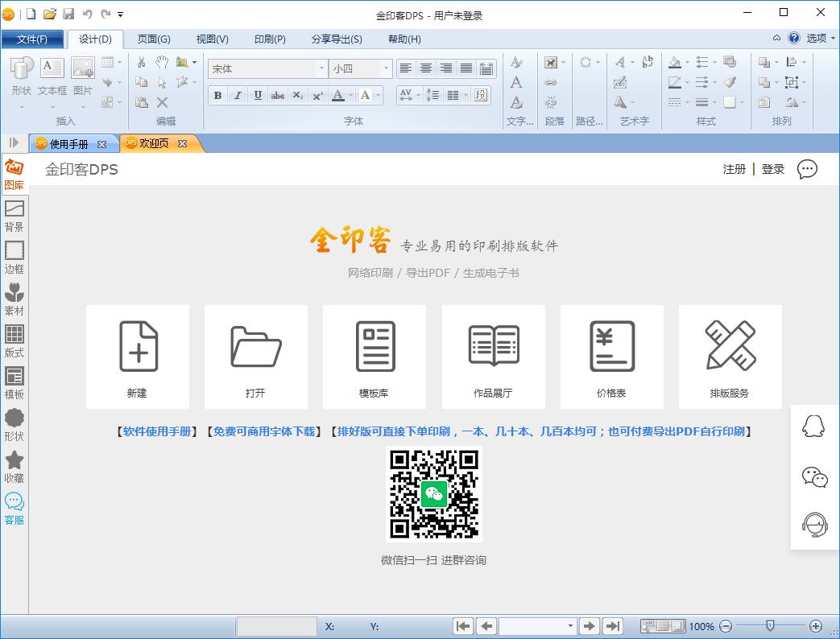Align text left
The width and height of the screenshot is (840, 639).
pos(406,68)
